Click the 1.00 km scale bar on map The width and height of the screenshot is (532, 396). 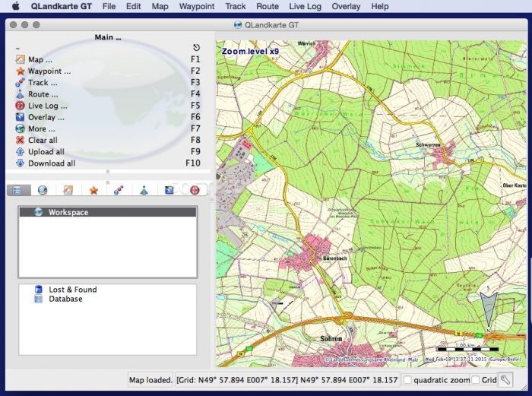pos(468,347)
